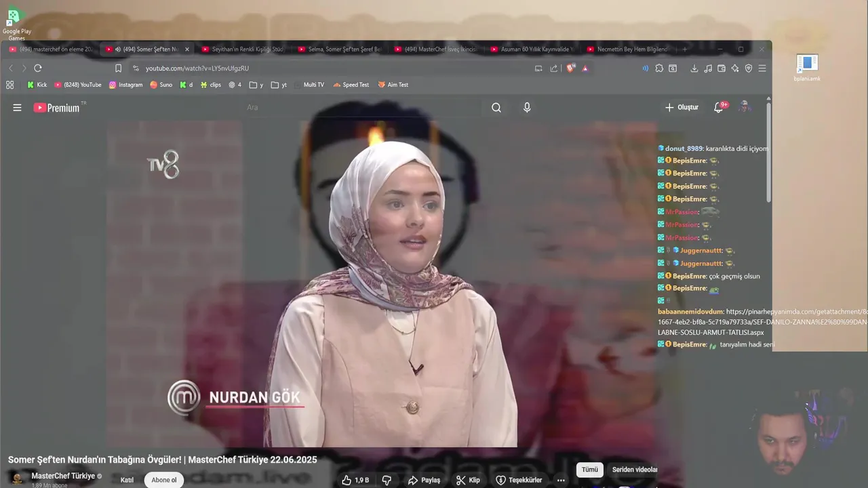The width and height of the screenshot is (868, 488).
Task: Switch to the 'MasterChef İsveç İkincisi' tab
Action: (435, 49)
